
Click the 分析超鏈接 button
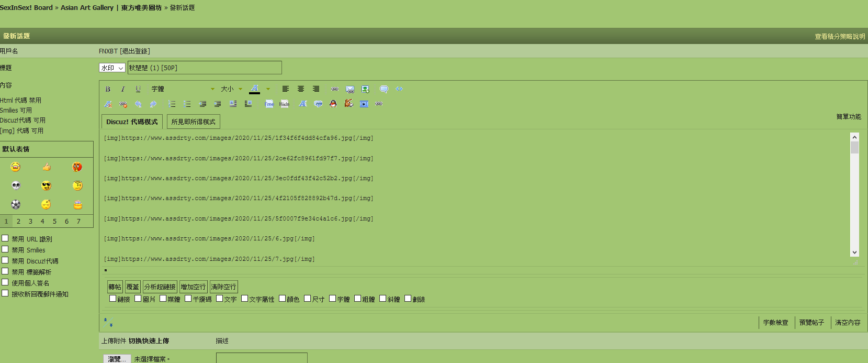[160, 287]
